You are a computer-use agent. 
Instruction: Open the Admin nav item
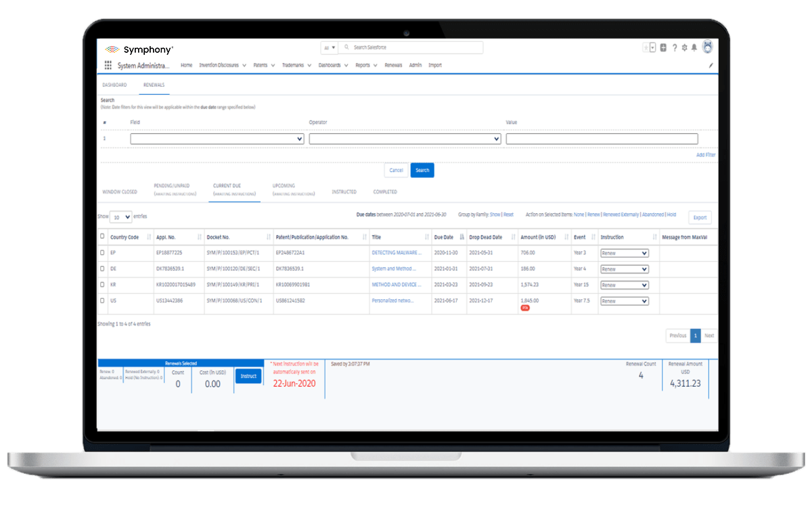click(415, 66)
